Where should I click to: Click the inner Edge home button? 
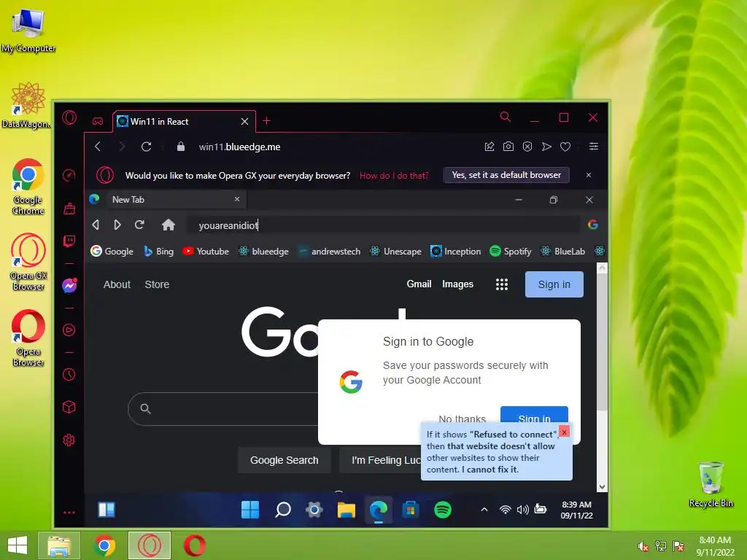pos(169,225)
